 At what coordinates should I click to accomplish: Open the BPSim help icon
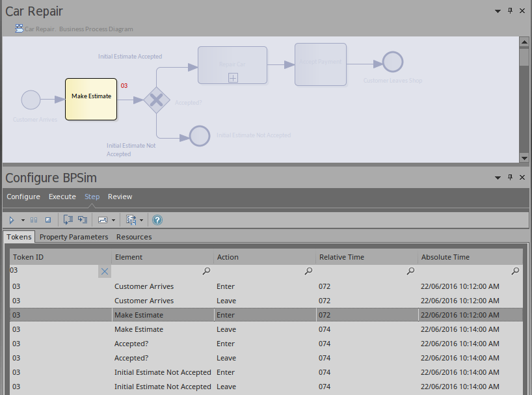pos(157,220)
